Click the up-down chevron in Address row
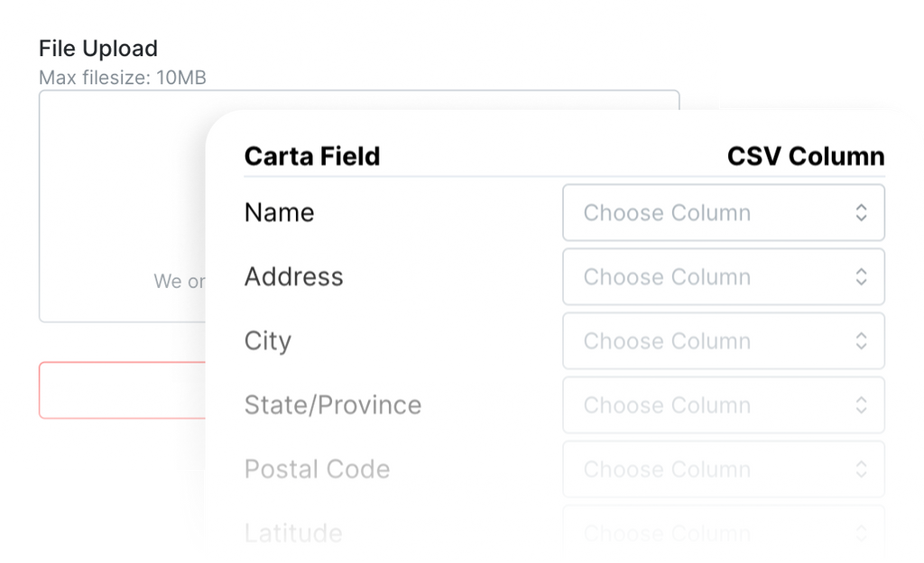This screenshot has width=924, height=563. coord(862,277)
